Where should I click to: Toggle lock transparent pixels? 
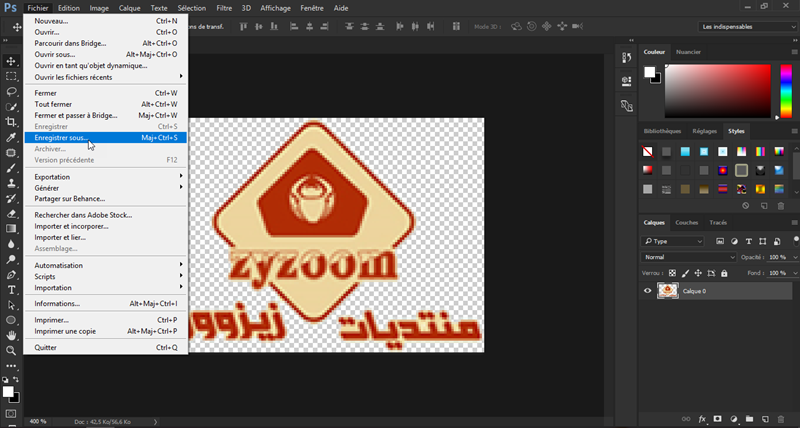[672, 273]
